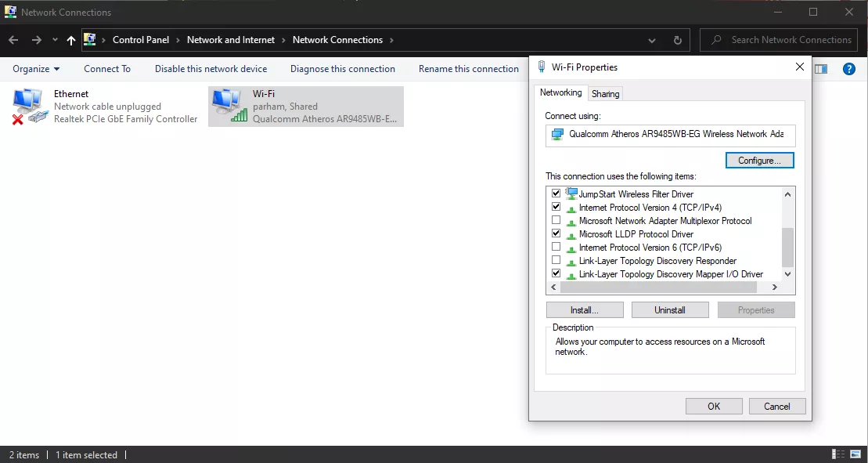The width and height of the screenshot is (868, 463).
Task: Expand chevron after Network and Internet breadcrumb
Action: click(284, 40)
